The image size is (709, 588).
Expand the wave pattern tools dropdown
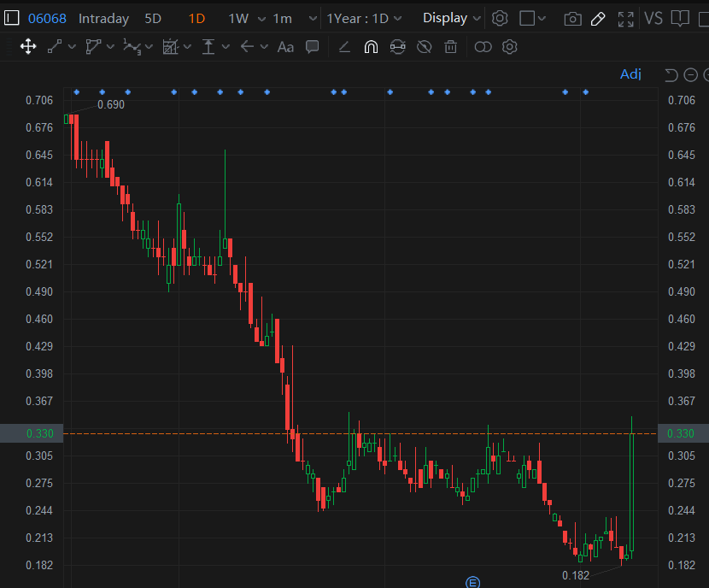149,47
